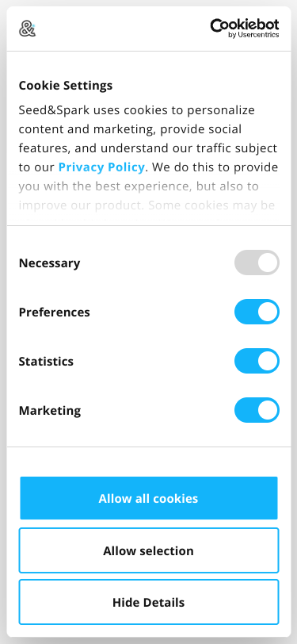Click the Necessary category label
The width and height of the screenshot is (297, 644).
click(x=50, y=263)
